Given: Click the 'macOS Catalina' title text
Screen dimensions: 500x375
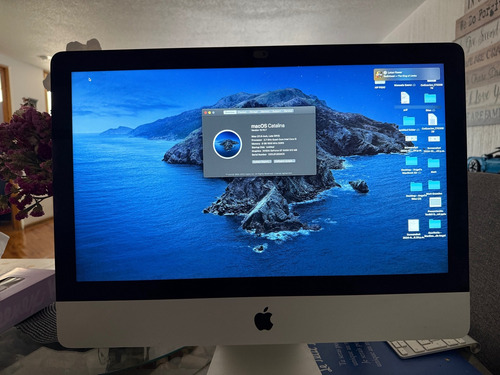Looking at the screenshot, I should [268, 126].
